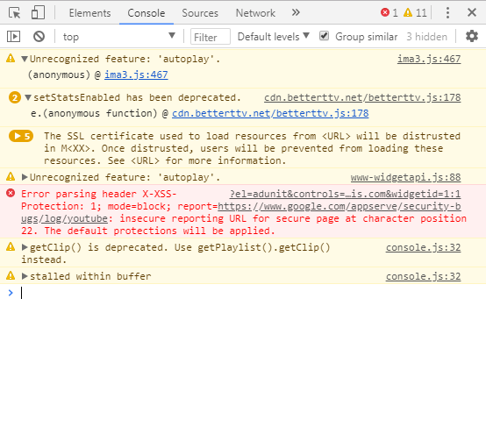Select the SSL certificate distrusted warning text
Viewport: 486px width, 448px height.
252,148
